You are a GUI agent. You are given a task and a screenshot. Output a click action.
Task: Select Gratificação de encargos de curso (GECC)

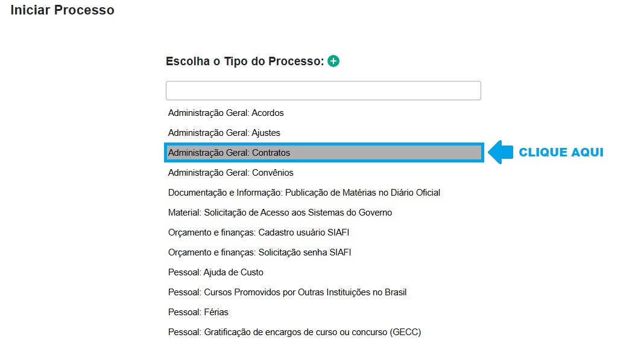294,332
